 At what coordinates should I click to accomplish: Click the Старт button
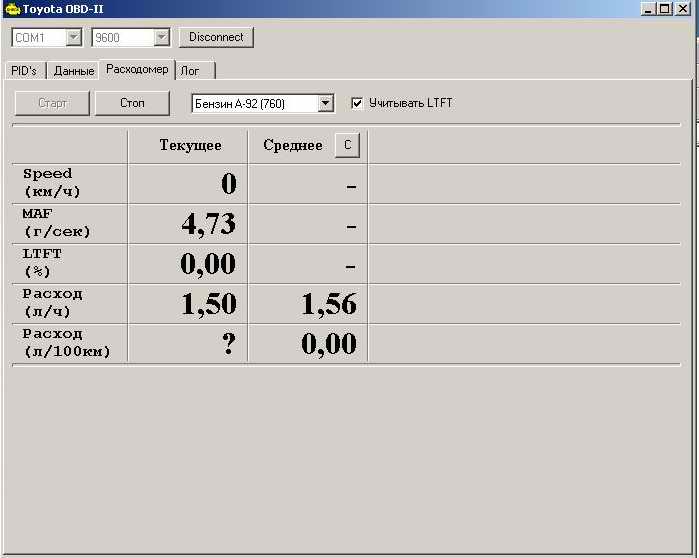pyautogui.click(x=52, y=103)
